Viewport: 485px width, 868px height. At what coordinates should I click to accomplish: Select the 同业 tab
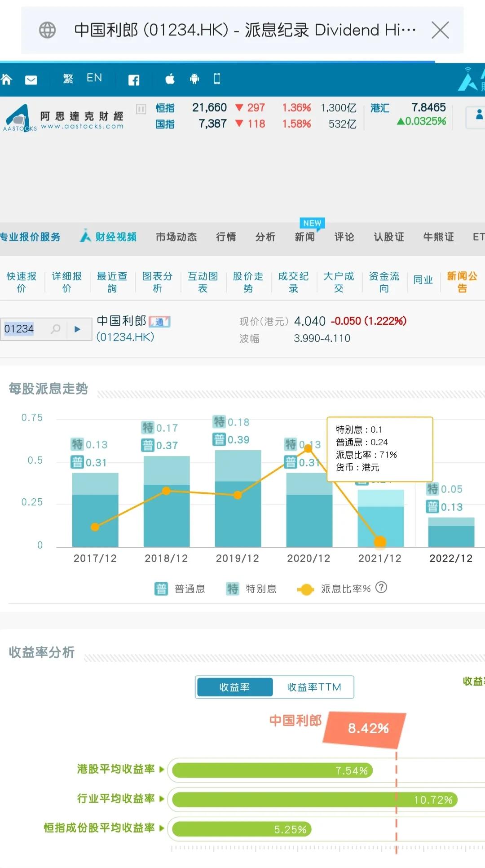[423, 280]
